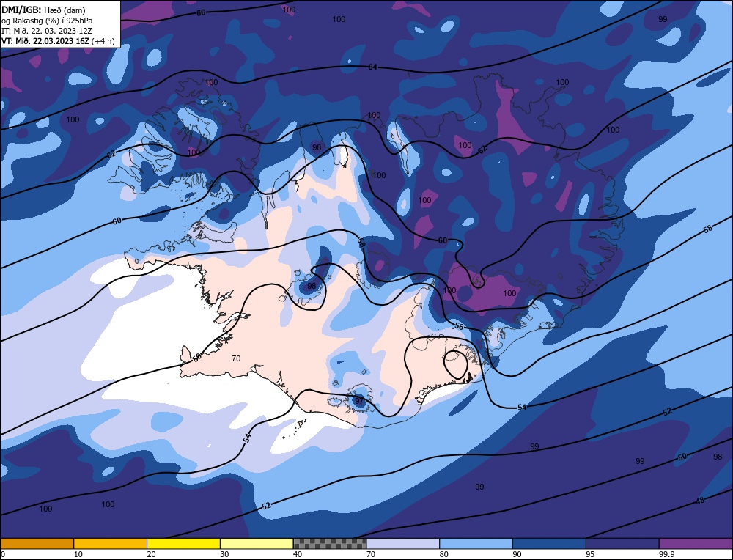Click the '48' contour label
The image size is (733, 560).
700,501
